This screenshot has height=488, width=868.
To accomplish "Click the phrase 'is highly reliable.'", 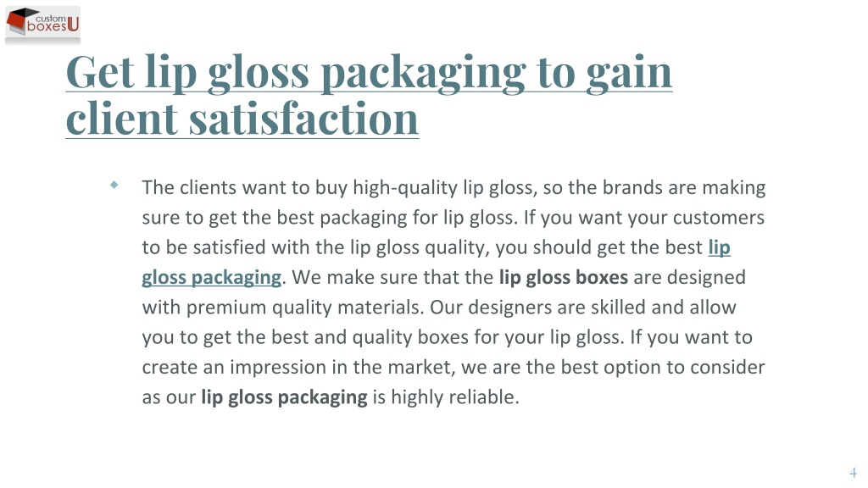I will coord(446,397).
